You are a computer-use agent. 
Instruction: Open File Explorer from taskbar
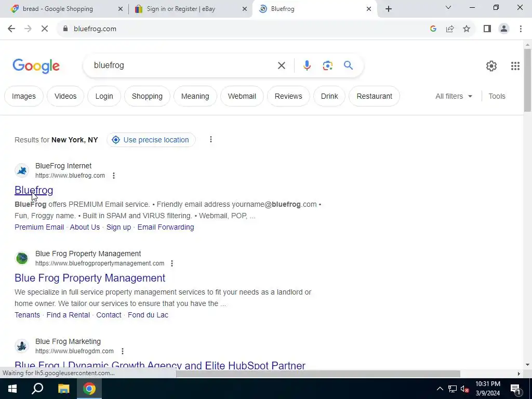pyautogui.click(x=63, y=389)
